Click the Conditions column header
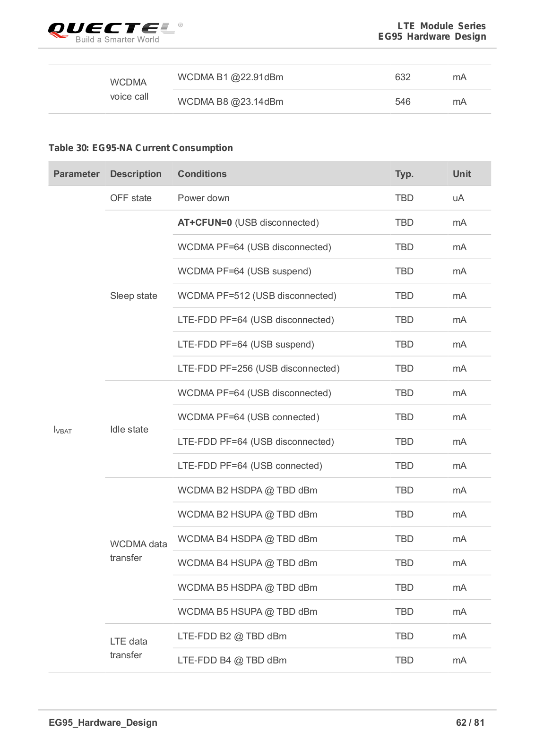Image resolution: width=535 pixels, height=756 pixels. pyautogui.click(x=202, y=174)
